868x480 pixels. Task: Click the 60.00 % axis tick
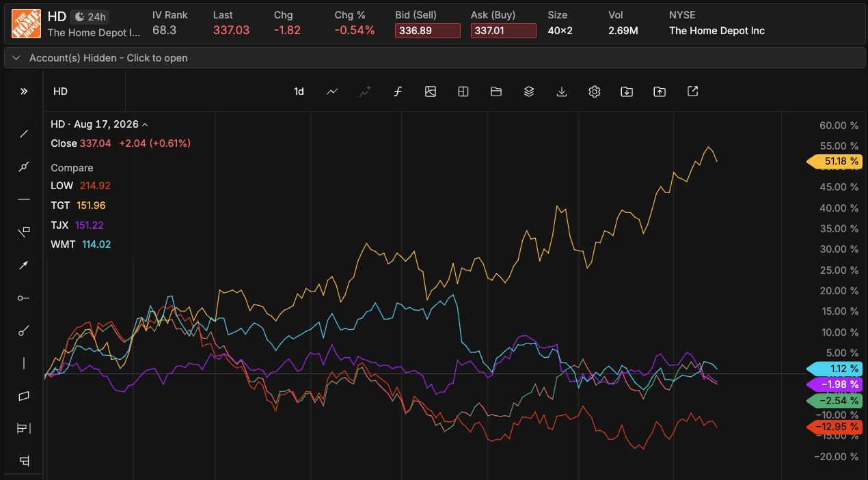839,126
